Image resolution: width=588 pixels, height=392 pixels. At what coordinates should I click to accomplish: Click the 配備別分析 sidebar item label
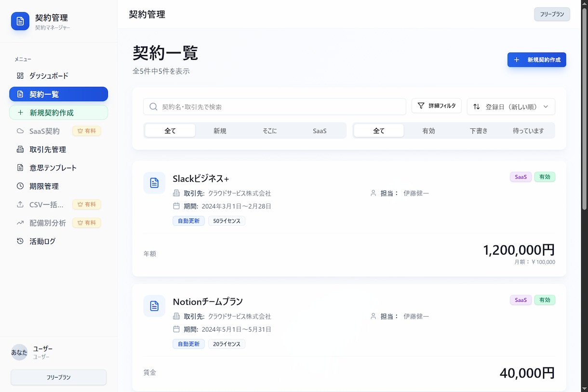(x=48, y=223)
